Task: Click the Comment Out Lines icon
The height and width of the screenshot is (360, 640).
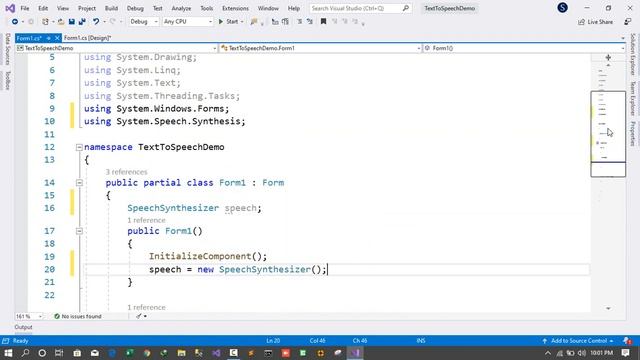Action: click(x=275, y=22)
